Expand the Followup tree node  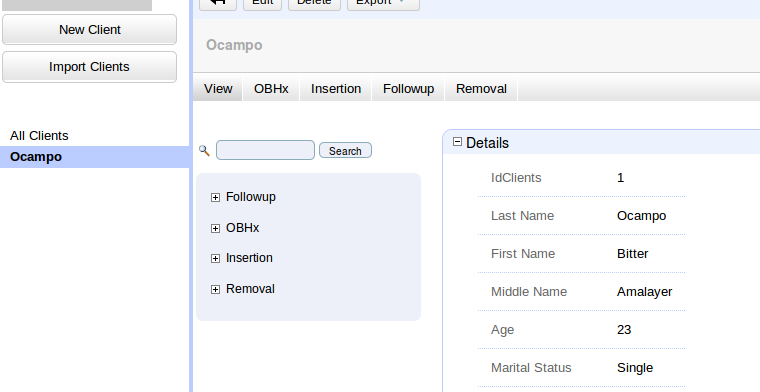click(215, 197)
